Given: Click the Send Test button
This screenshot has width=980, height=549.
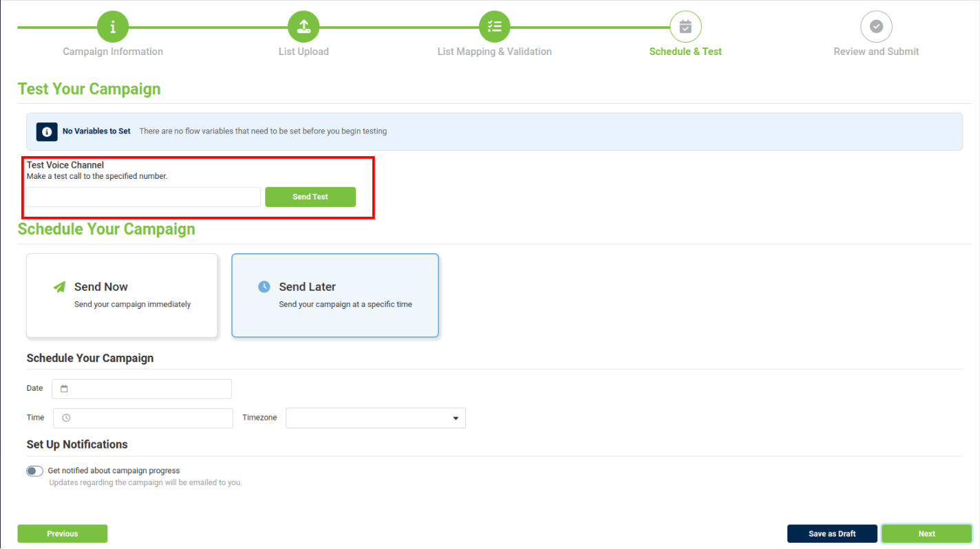Looking at the screenshot, I should click(x=310, y=197).
